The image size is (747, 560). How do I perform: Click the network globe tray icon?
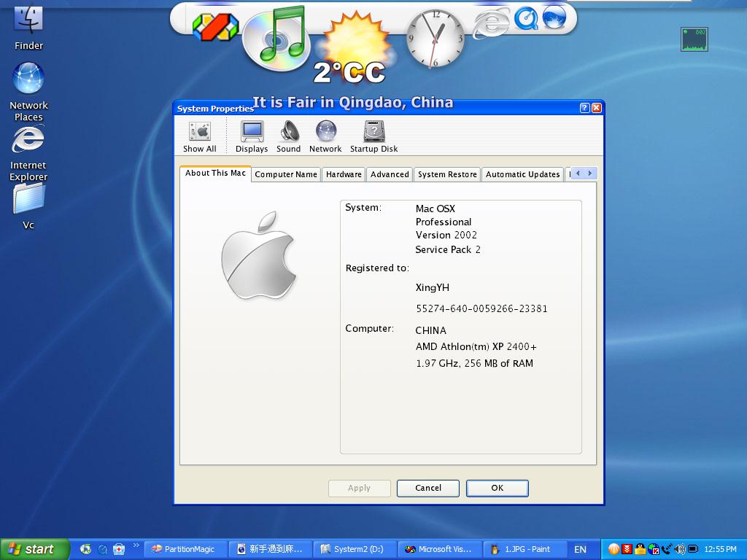tap(654, 549)
